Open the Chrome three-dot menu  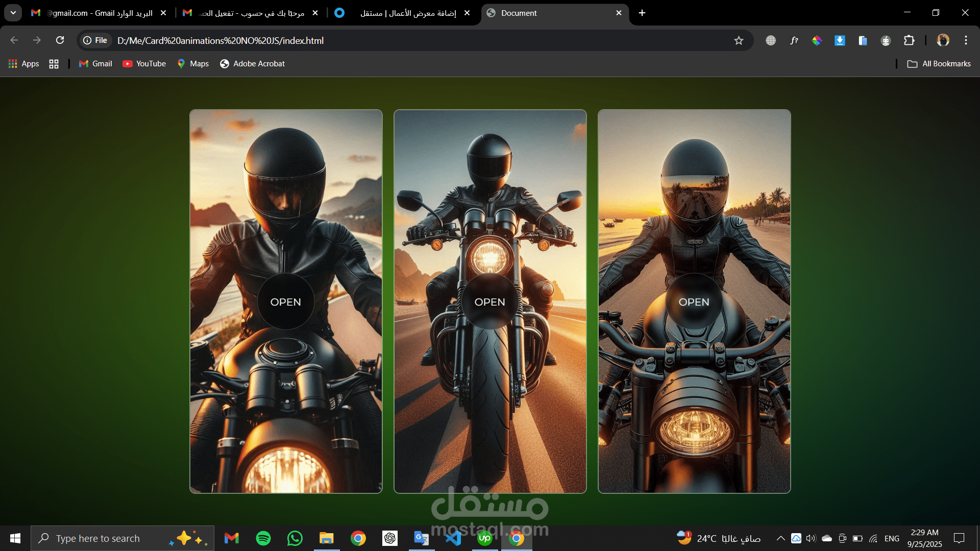[x=966, y=40]
